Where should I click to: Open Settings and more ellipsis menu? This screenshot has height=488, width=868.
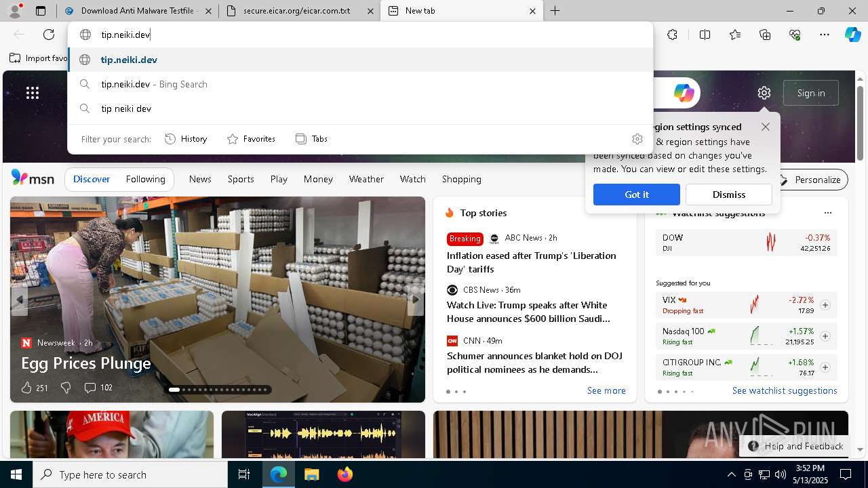point(825,35)
